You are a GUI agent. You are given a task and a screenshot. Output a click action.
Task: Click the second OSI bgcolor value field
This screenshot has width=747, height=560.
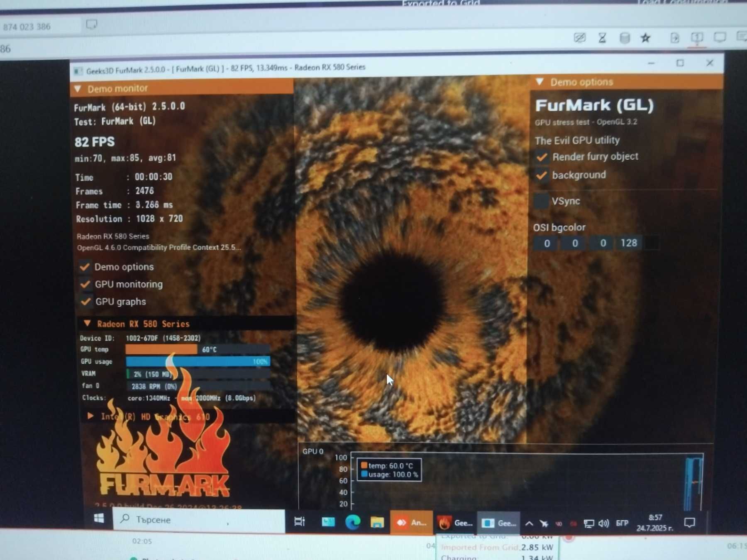574,243
